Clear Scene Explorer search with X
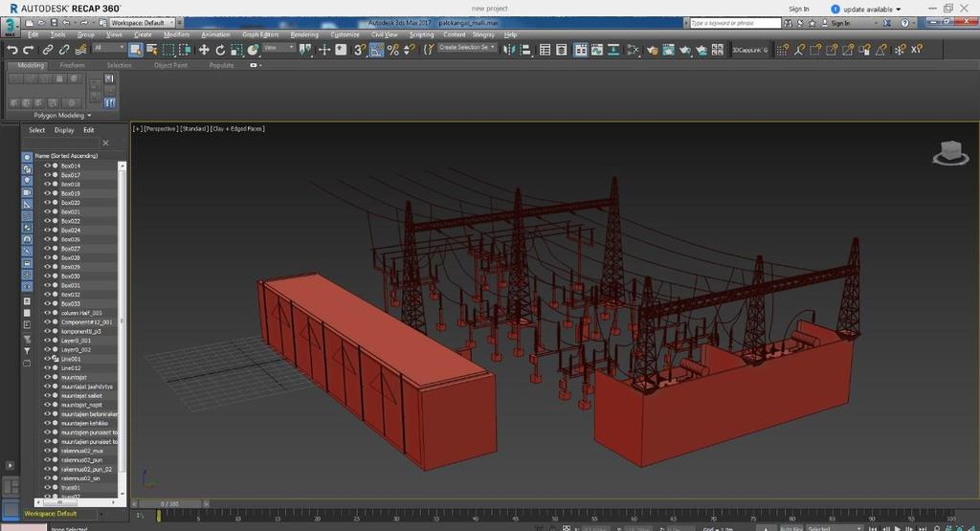Image resolution: width=980 pixels, height=531 pixels. [105, 144]
